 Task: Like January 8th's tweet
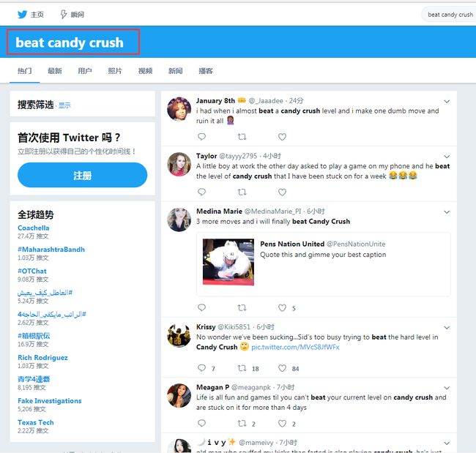coord(283,137)
